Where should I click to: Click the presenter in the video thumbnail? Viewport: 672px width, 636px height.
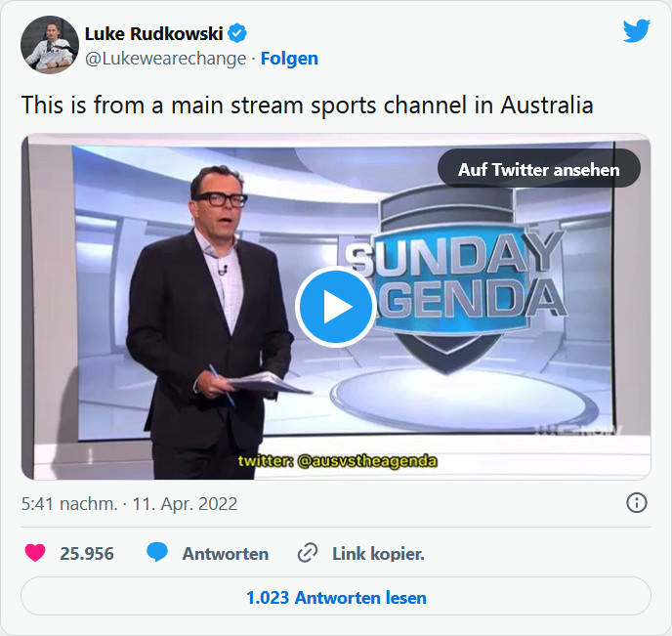pos(206,321)
